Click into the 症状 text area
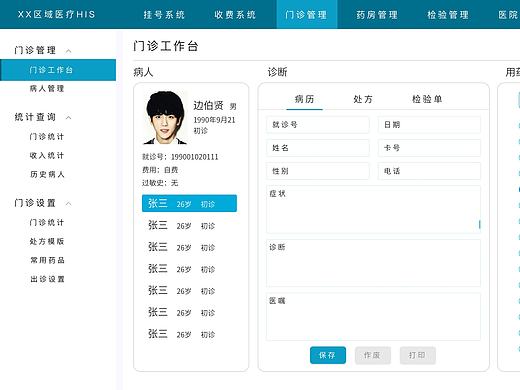The image size is (520, 390). coord(373,209)
